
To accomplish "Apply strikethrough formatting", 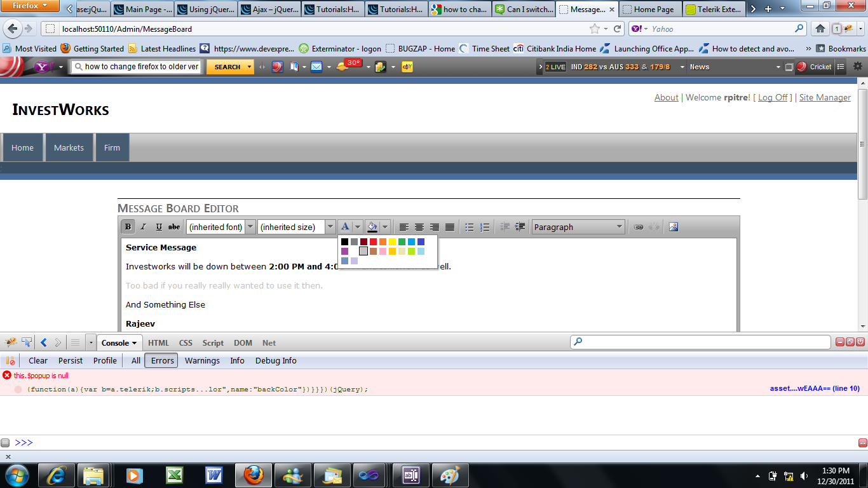I will pos(173,227).
